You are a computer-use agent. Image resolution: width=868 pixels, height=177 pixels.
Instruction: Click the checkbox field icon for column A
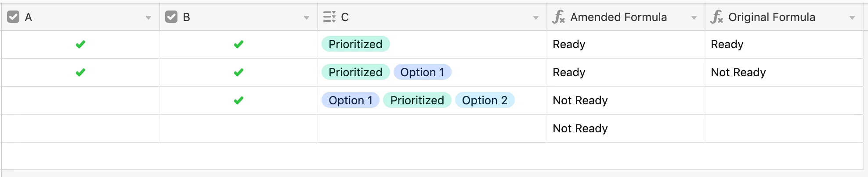(x=14, y=17)
